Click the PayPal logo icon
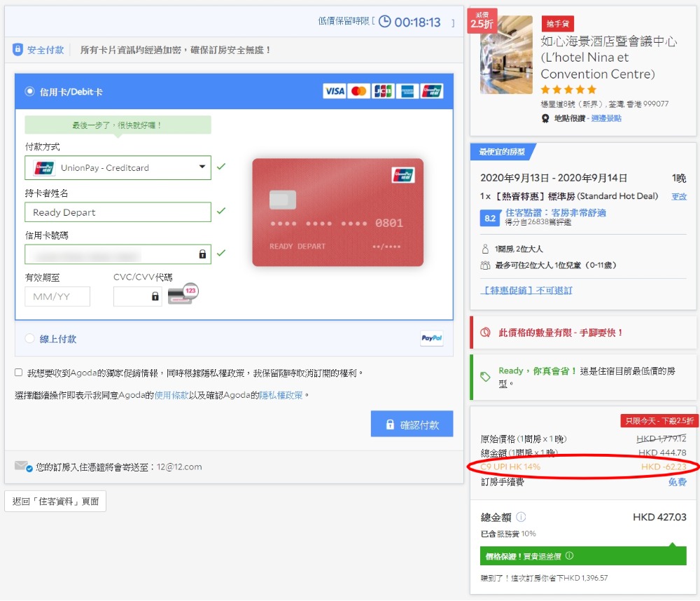The image size is (700, 601). pyautogui.click(x=431, y=338)
